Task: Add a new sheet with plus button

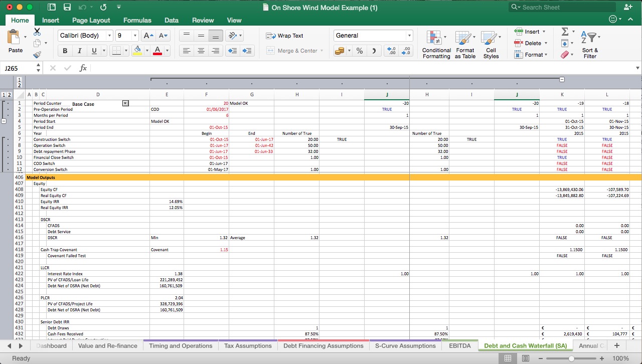Action: (616, 345)
